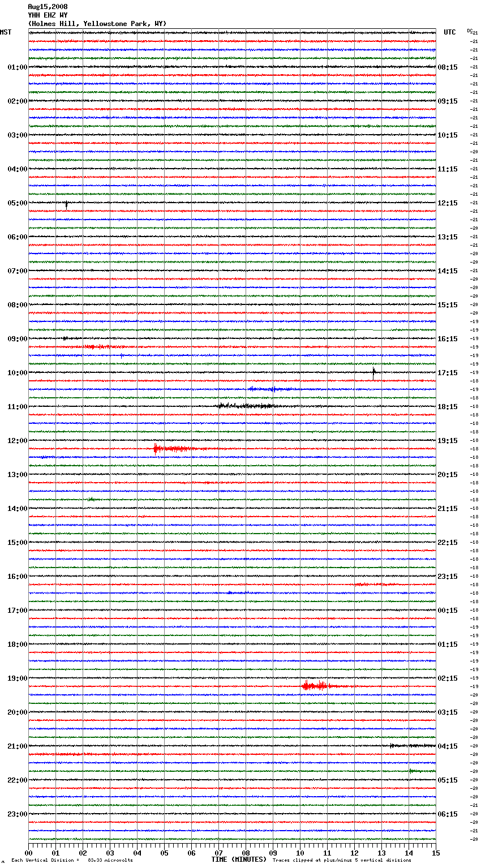Click minute 10 tick on bottom axis
Viewport: 481px width, 868px height.
pos(300,853)
